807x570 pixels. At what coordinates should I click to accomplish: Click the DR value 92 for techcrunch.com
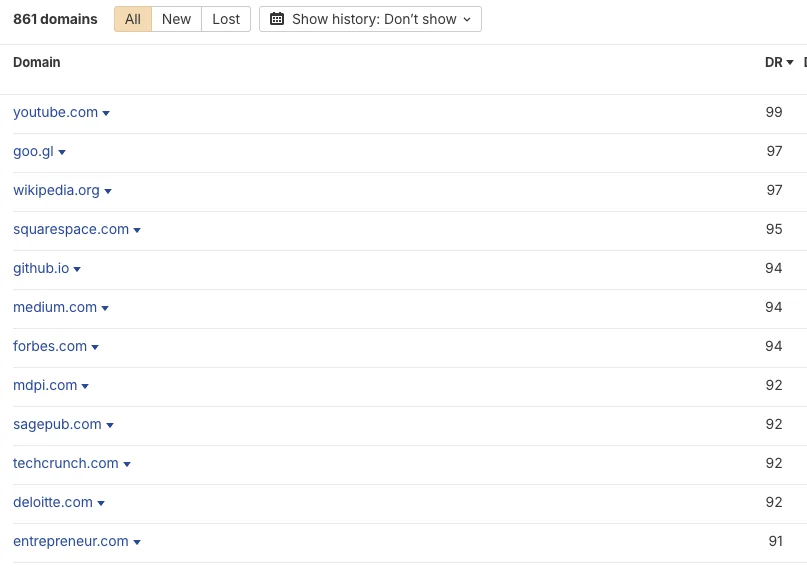pyautogui.click(x=774, y=464)
